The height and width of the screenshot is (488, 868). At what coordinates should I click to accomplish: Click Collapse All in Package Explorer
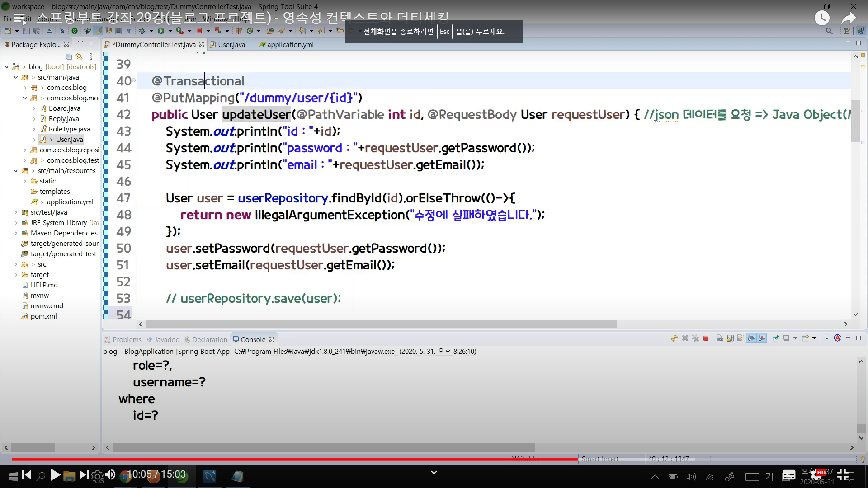tap(69, 56)
